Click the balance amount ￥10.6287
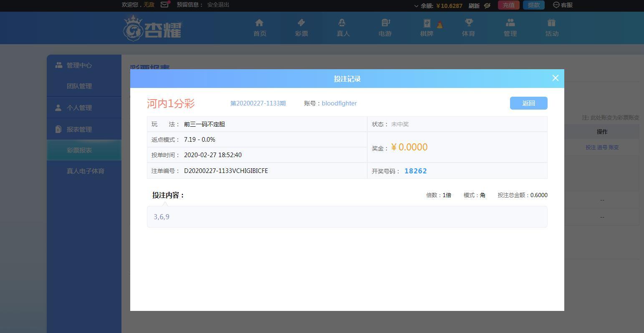 (x=449, y=6)
